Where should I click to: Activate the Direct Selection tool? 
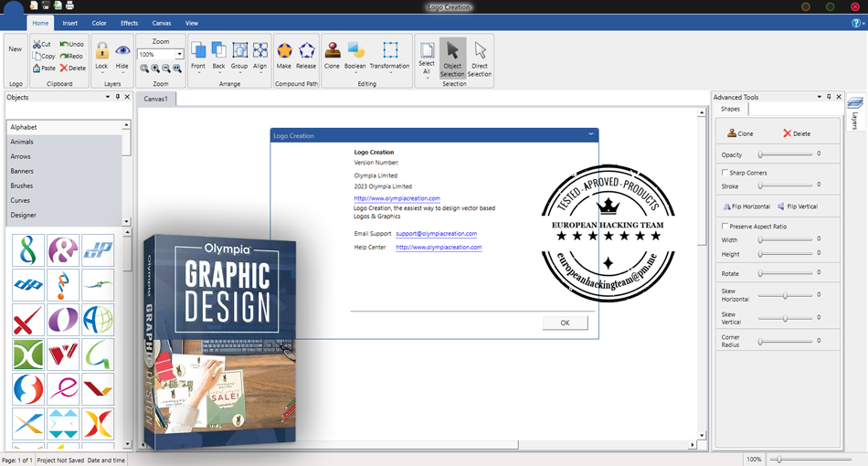point(480,58)
